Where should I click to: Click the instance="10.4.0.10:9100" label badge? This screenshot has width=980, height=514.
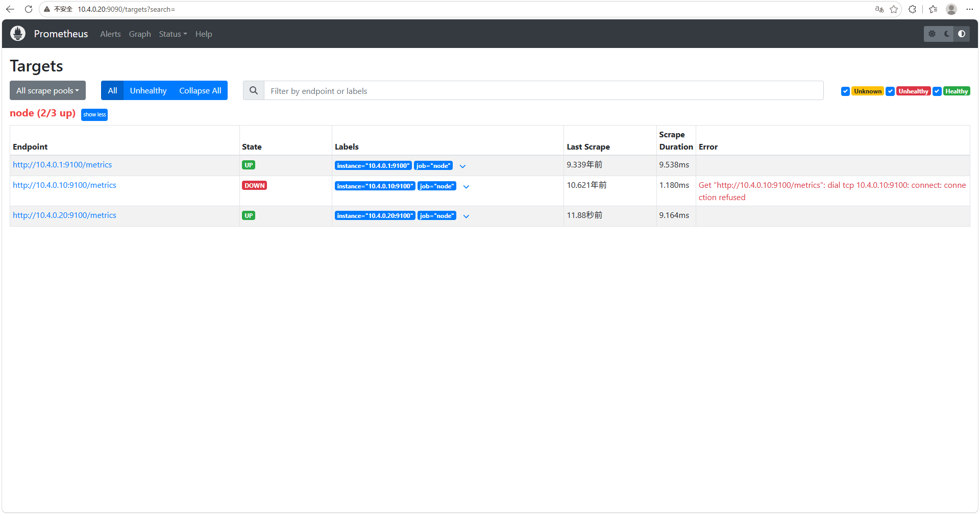(375, 186)
